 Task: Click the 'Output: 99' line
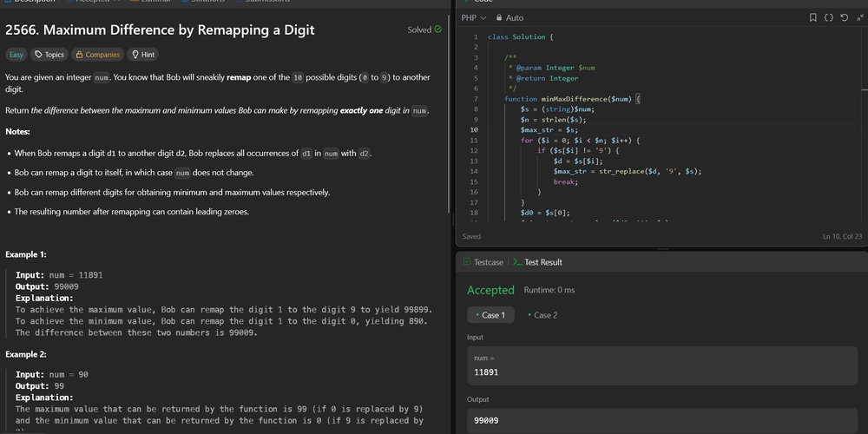40,386
